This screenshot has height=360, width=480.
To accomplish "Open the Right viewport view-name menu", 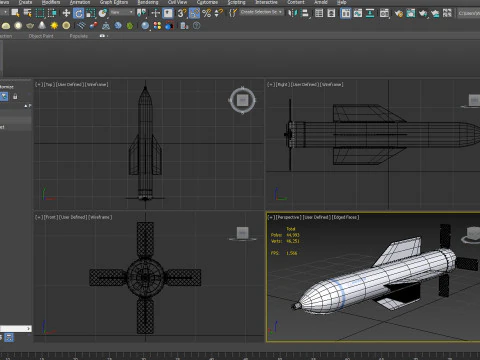I will 283,85.
